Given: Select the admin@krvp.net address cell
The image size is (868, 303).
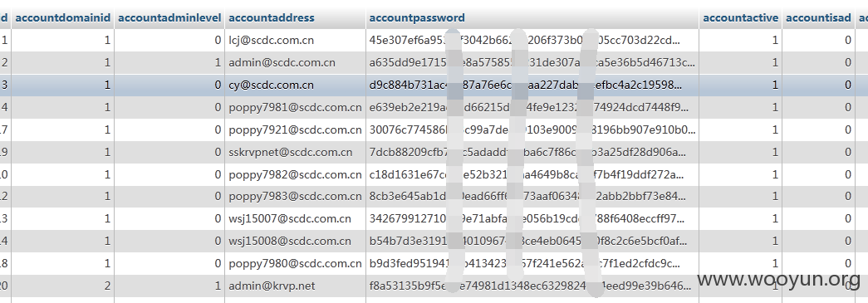Looking at the screenshot, I should 295,286.
